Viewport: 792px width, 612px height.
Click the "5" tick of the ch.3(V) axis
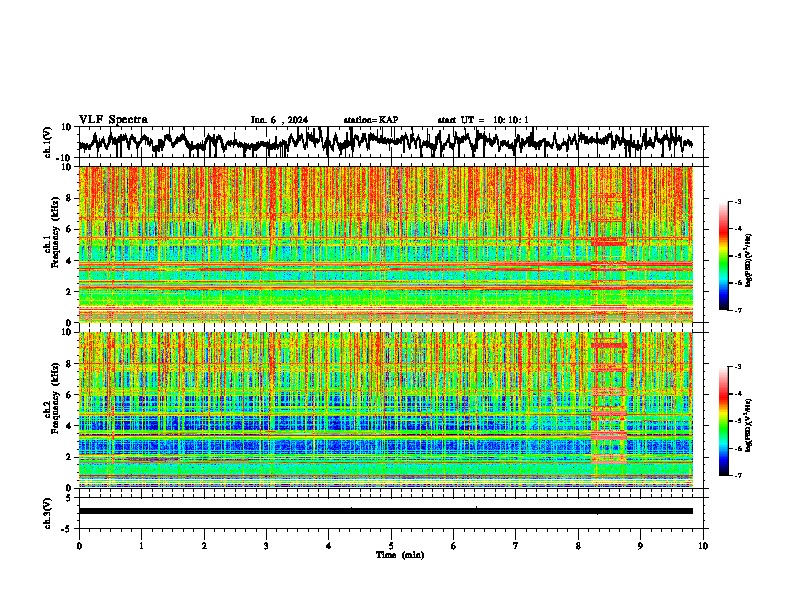(x=69, y=498)
